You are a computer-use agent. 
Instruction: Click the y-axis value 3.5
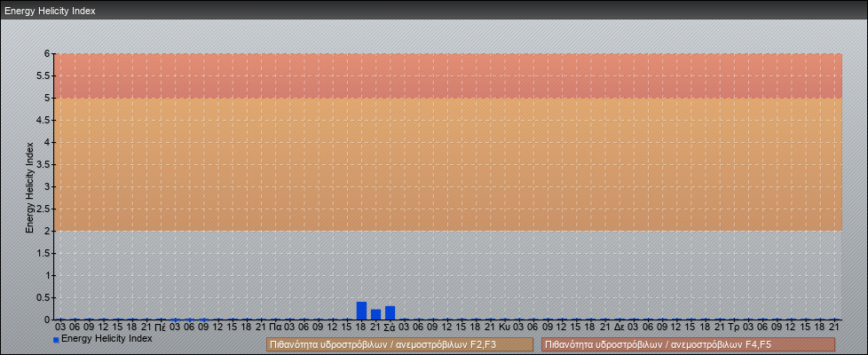(44, 164)
